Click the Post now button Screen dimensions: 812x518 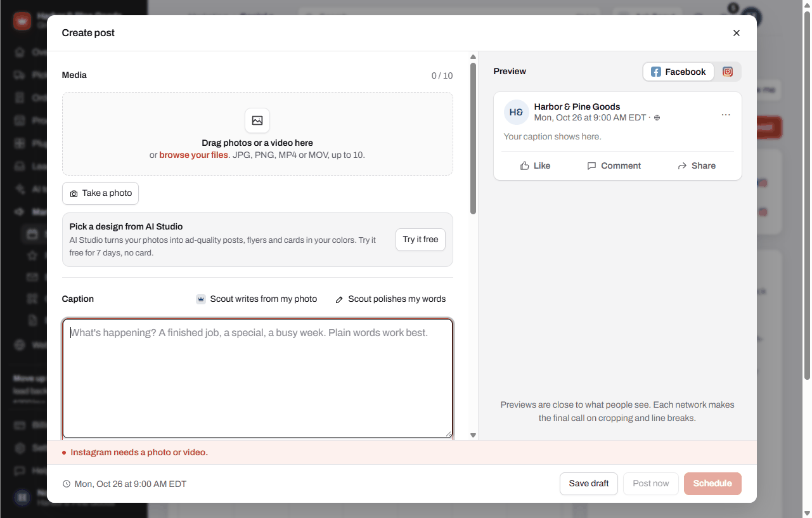point(651,484)
